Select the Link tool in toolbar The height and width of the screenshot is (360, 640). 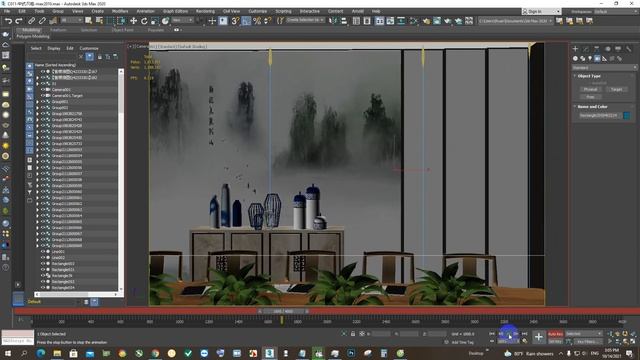[x=31, y=20]
